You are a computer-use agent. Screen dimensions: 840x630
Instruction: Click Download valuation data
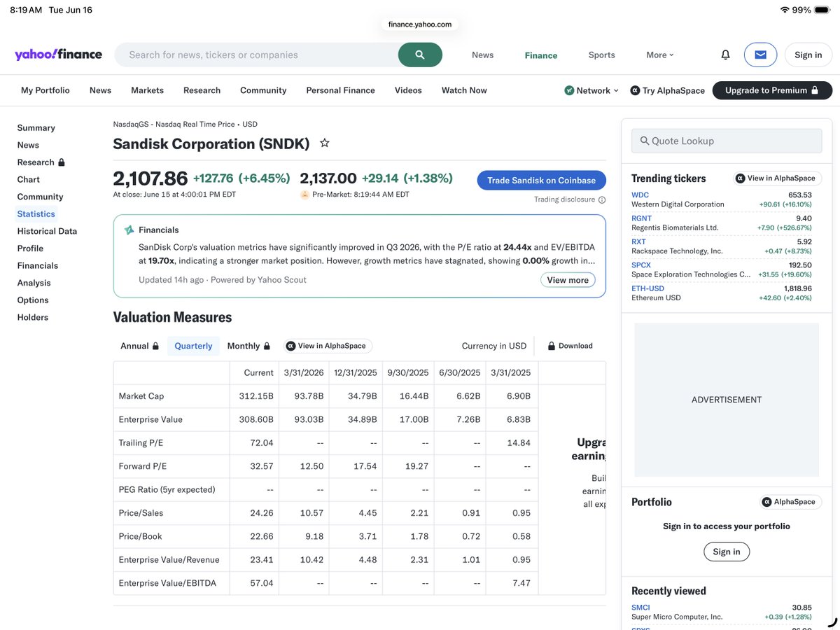(570, 346)
